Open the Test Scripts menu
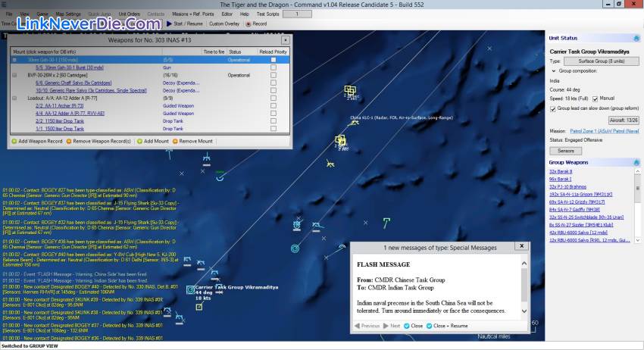This screenshot has width=644, height=350. pos(267,14)
